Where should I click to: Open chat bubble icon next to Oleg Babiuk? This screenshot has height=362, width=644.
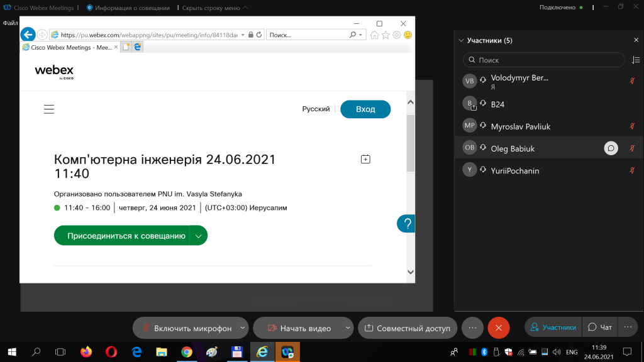(x=611, y=148)
